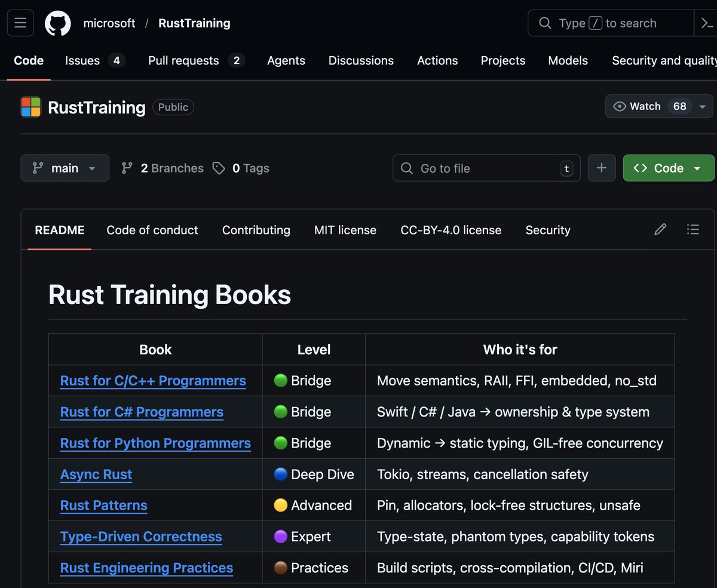Click the 'Level' column header
This screenshot has width=717, height=588.
(314, 350)
